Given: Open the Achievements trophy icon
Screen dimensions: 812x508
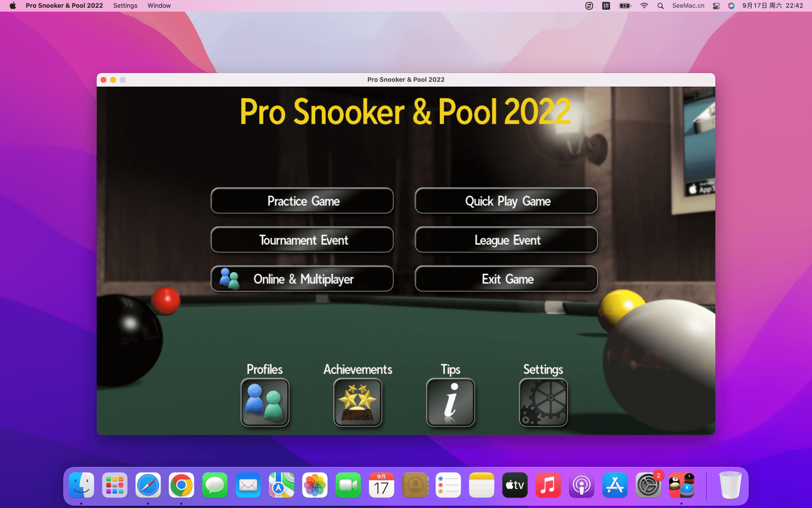Looking at the screenshot, I should [358, 403].
